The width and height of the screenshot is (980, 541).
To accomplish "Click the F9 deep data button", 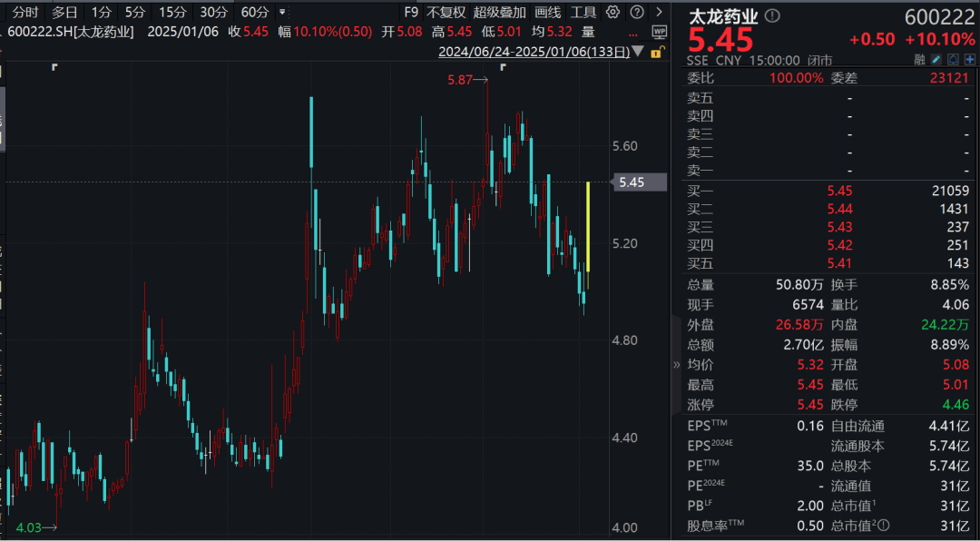I will point(411,12).
